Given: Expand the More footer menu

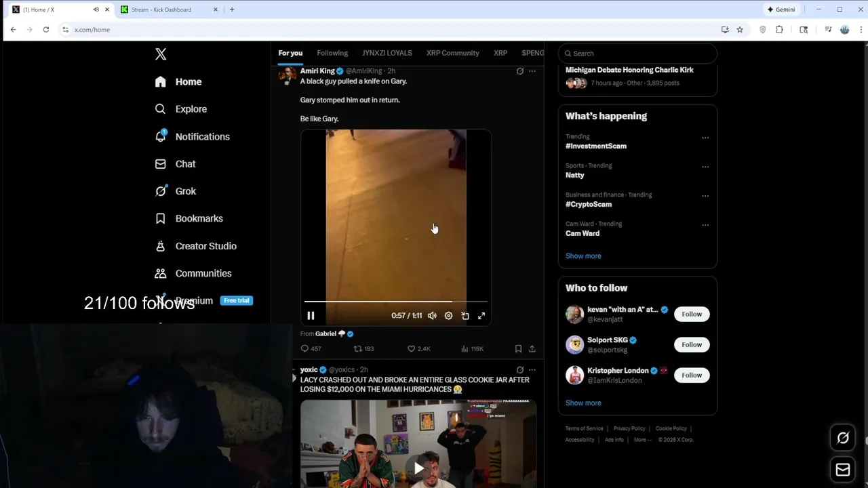Looking at the screenshot, I should 642,440.
